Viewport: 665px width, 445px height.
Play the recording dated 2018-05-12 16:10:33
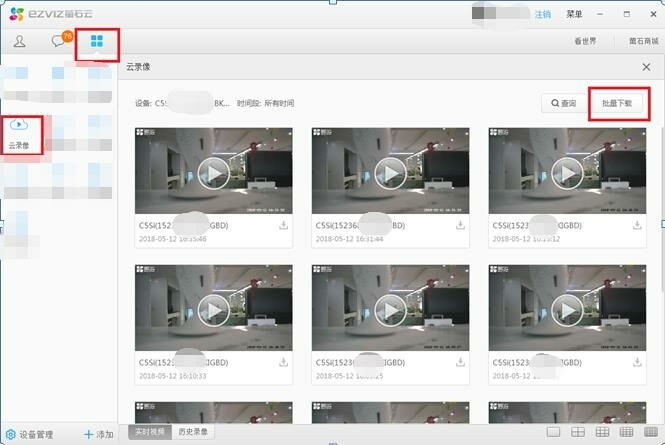(213, 310)
